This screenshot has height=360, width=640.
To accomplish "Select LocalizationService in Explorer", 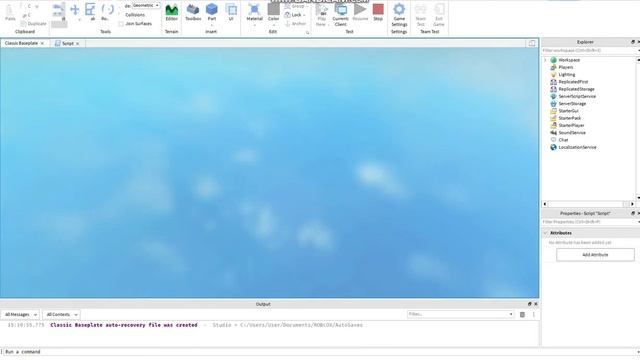I will (577, 147).
